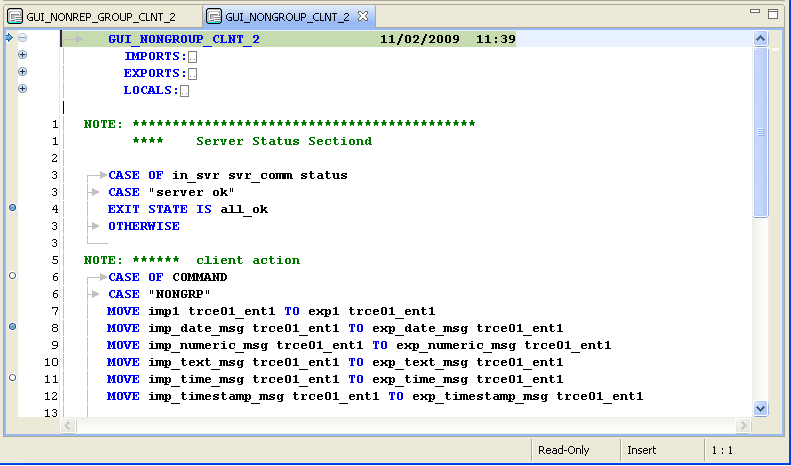Click the client action NOTE line

(x=192, y=260)
